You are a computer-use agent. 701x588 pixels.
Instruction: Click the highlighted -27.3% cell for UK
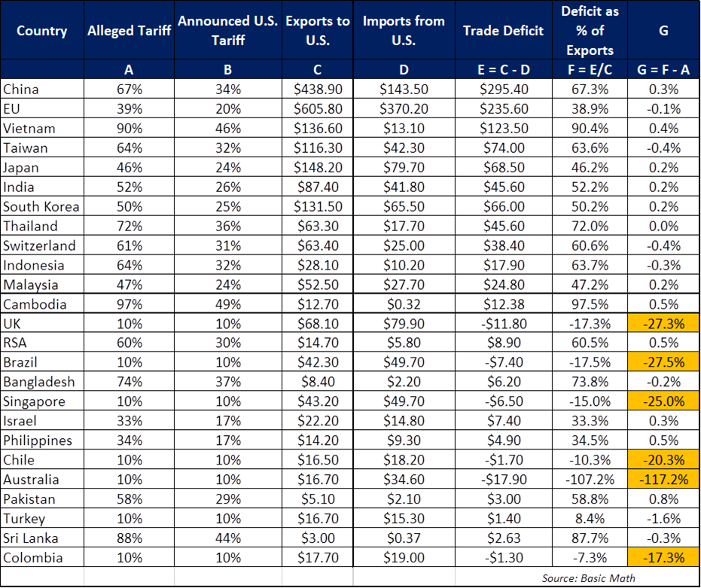(663, 324)
